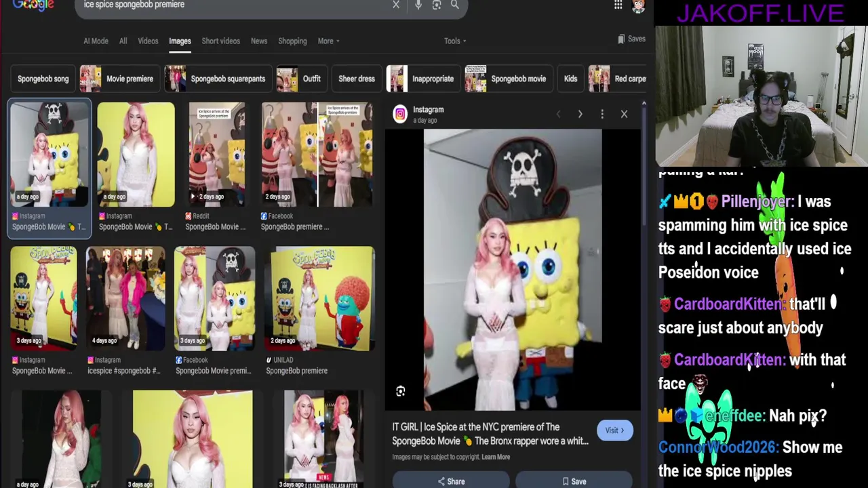Click the Save button under preview

[x=574, y=481]
